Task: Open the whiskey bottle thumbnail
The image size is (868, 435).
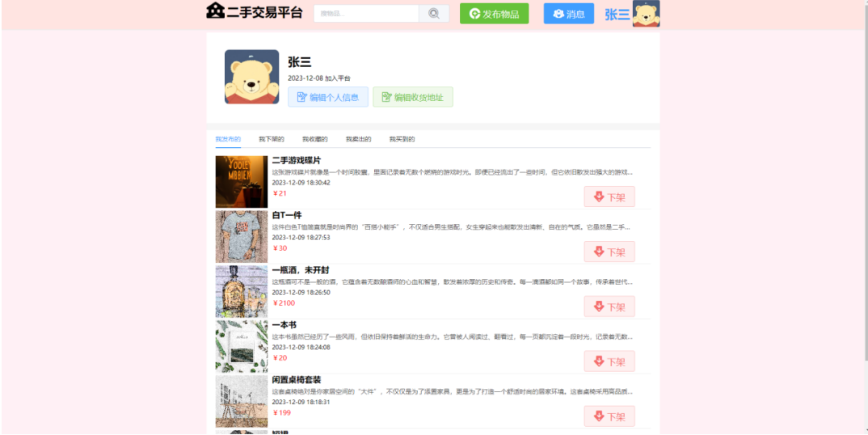Action: pyautogui.click(x=242, y=291)
